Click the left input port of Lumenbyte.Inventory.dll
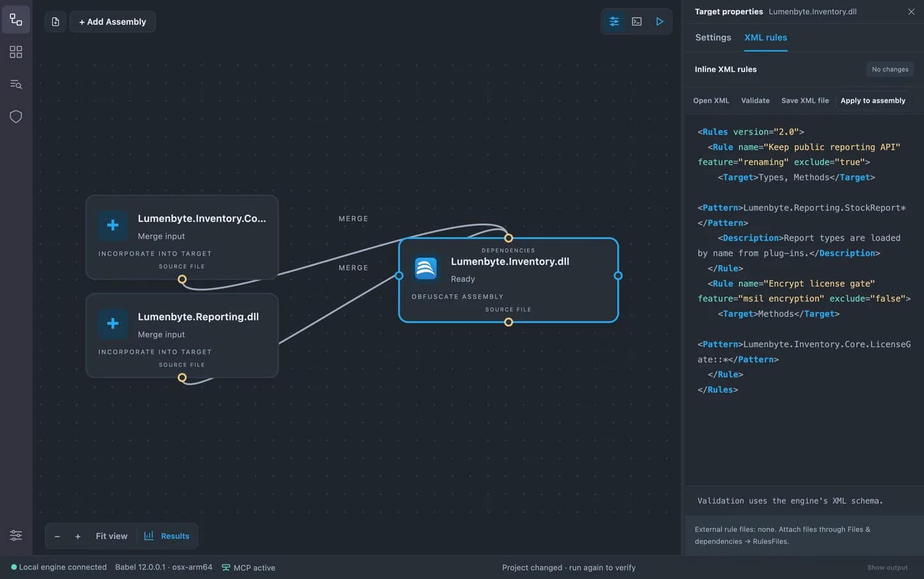 pyautogui.click(x=399, y=276)
